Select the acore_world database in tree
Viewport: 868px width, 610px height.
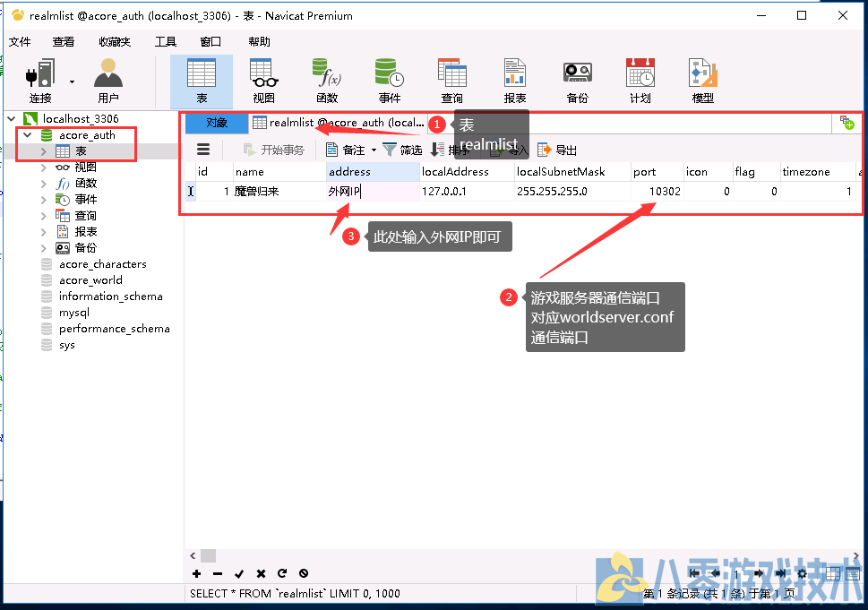point(90,280)
